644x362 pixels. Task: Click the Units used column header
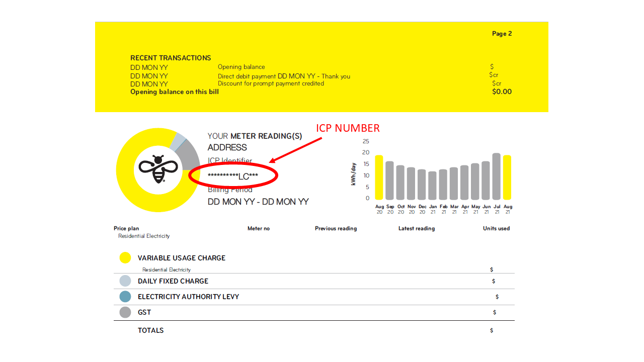pyautogui.click(x=496, y=228)
